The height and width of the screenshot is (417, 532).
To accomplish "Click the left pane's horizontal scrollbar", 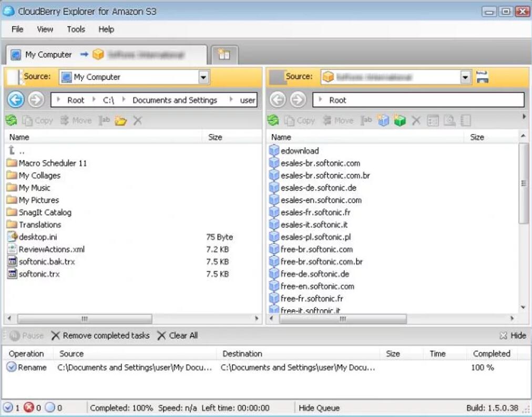I will pyautogui.click(x=84, y=319).
